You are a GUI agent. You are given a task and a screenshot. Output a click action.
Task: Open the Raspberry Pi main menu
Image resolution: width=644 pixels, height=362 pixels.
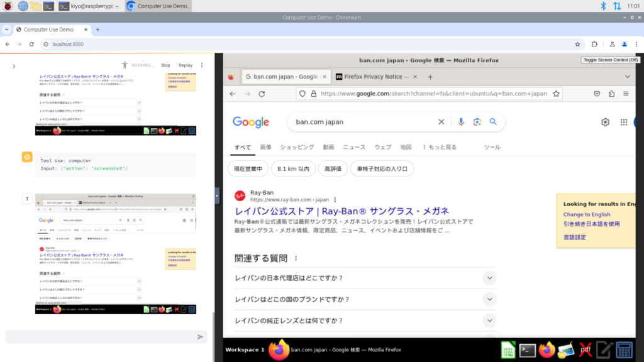tap(8, 6)
